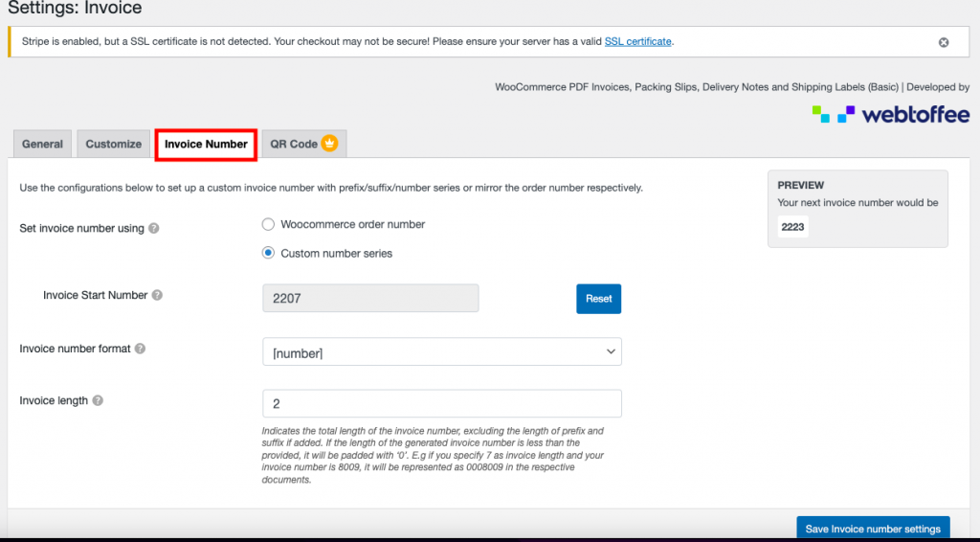Show help for Invoice Start Number
The image size is (980, 542).
(x=158, y=295)
